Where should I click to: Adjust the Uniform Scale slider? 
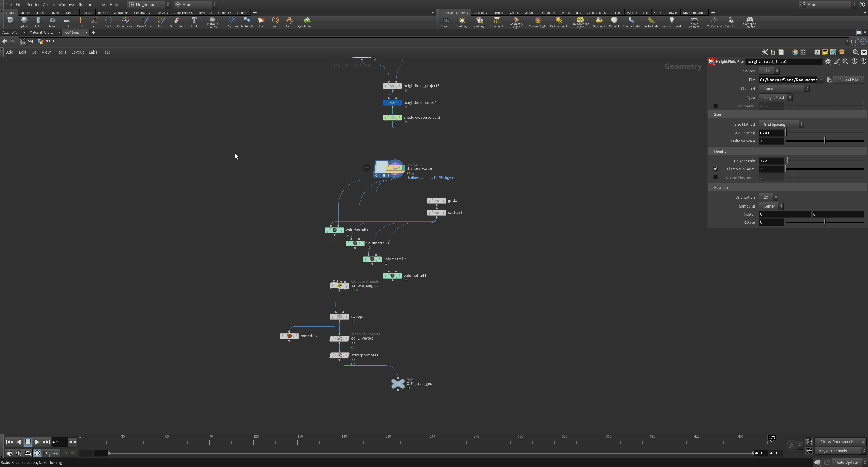click(824, 141)
